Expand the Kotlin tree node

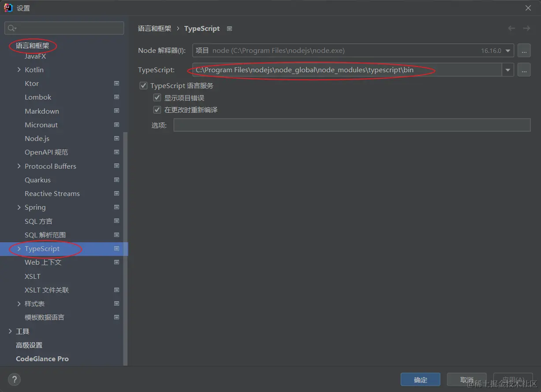(19, 70)
